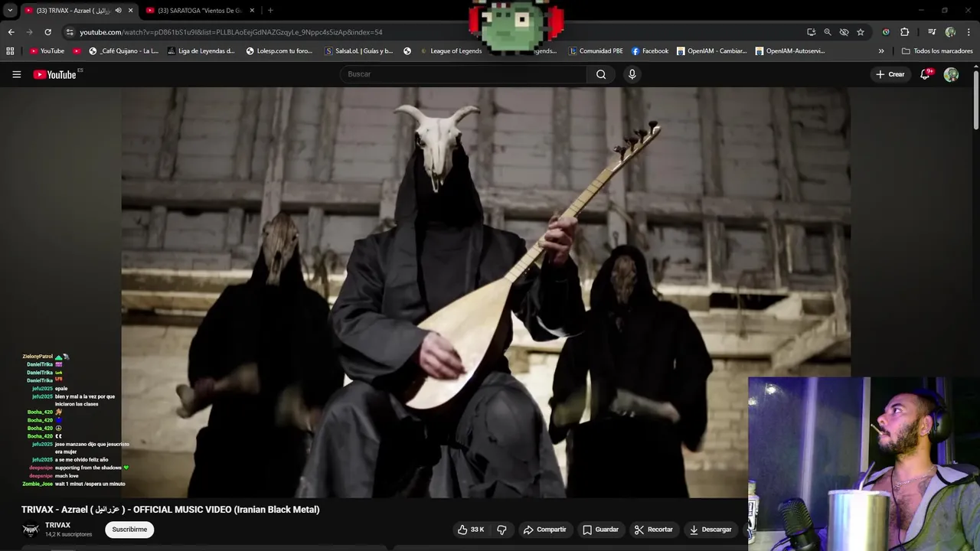Go forward in browser history
The height and width of the screenshot is (551, 980).
(x=29, y=32)
